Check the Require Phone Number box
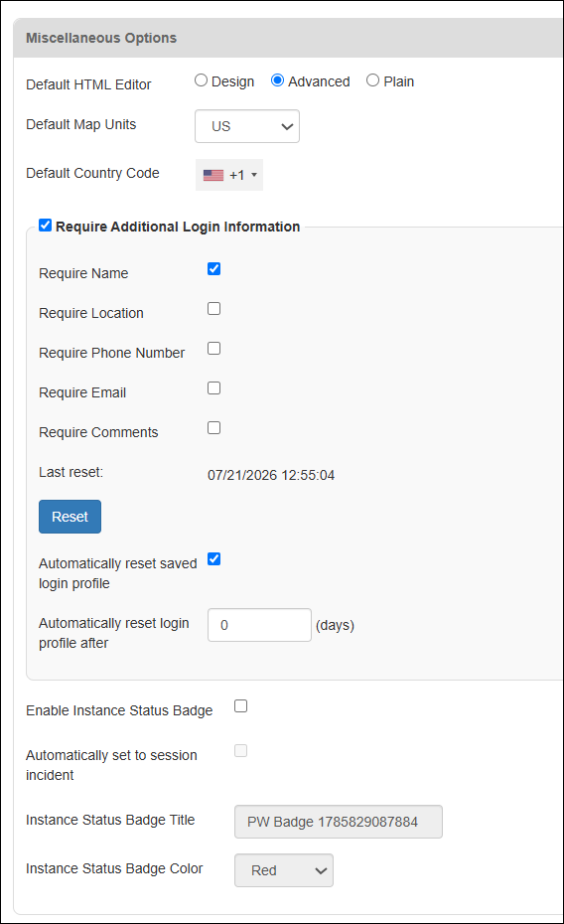Screen dimensions: 564x924 (214, 349)
